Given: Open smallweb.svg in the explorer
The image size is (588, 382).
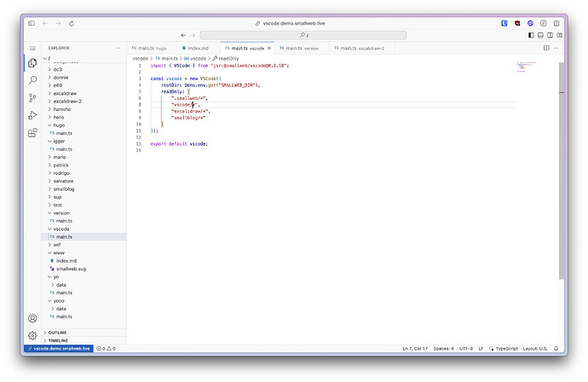Looking at the screenshot, I should [84, 269].
